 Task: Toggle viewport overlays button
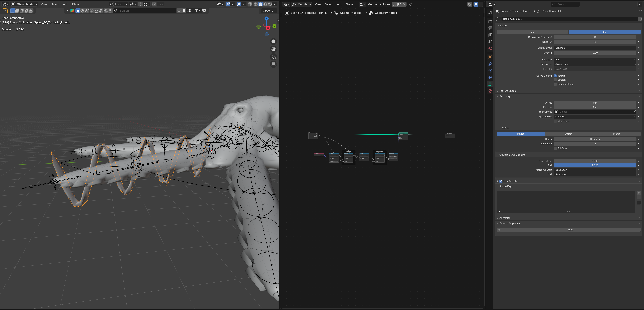[239, 4]
